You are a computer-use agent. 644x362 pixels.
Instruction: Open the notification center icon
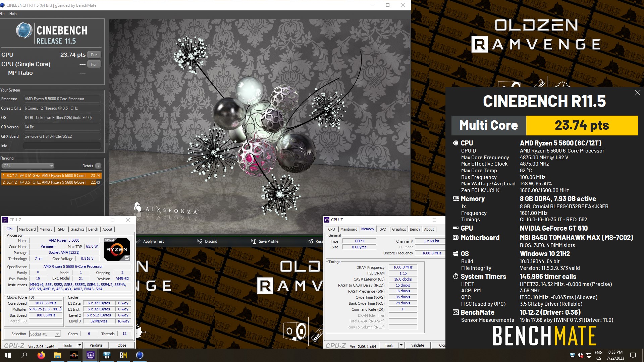(x=633, y=355)
